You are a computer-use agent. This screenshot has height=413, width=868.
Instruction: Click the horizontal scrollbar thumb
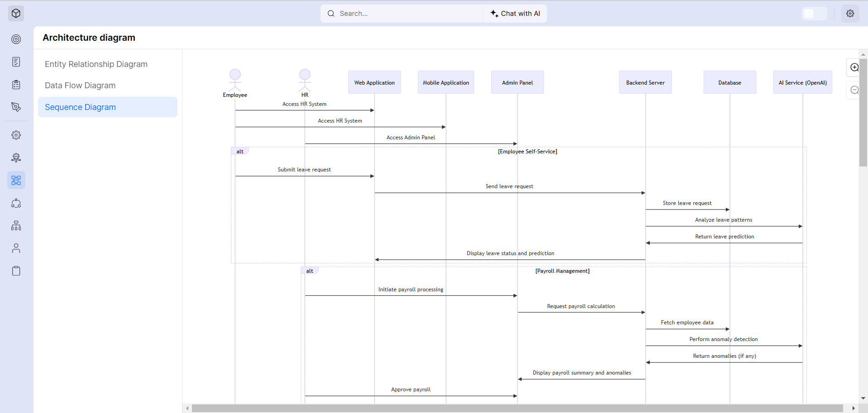coord(517,408)
